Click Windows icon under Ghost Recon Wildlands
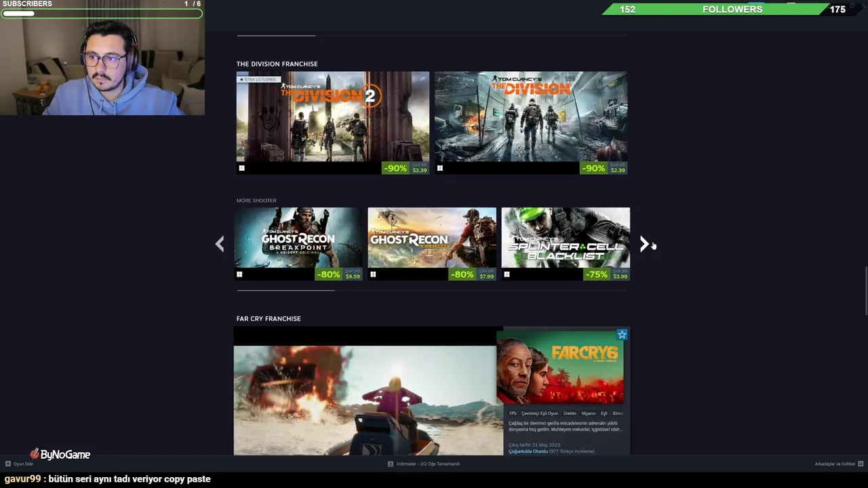The width and height of the screenshot is (868, 488). click(373, 274)
